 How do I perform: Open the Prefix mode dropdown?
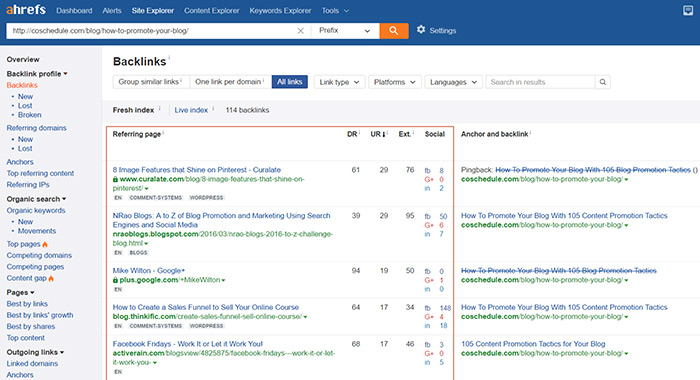point(345,30)
